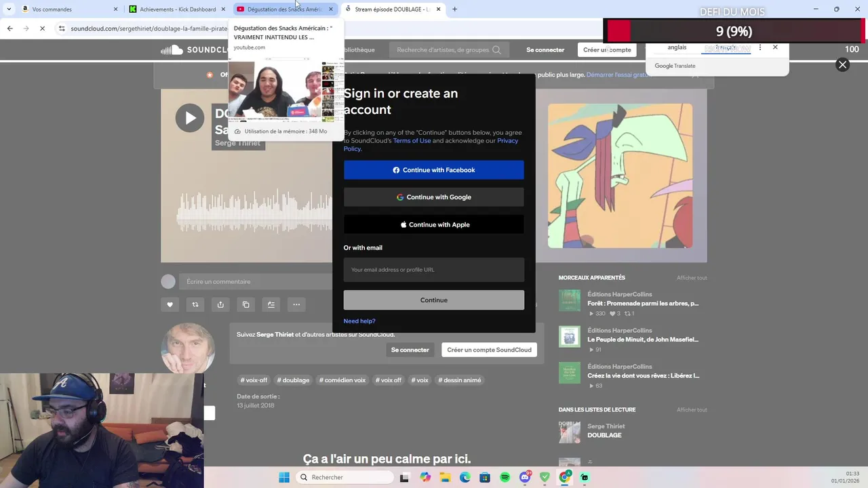Click Créer un compte in header
The height and width of the screenshot is (488, 868).
(x=607, y=49)
